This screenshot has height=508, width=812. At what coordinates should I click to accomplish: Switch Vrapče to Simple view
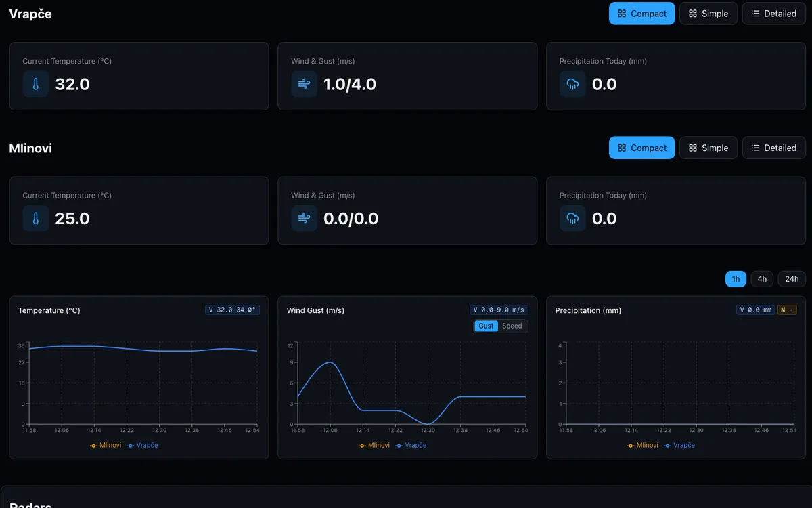[708, 14]
